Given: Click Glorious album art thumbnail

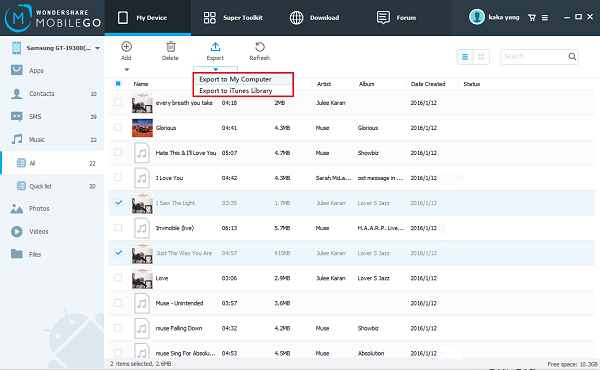Looking at the screenshot, I should click(x=142, y=128).
